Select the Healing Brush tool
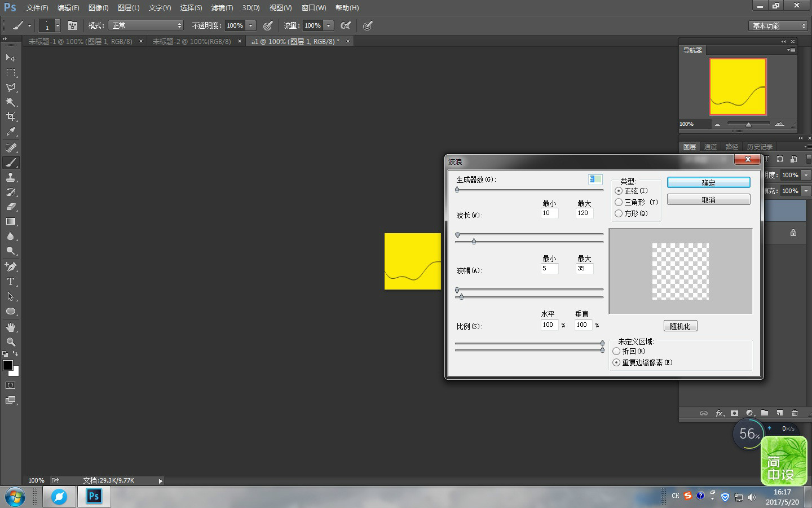The height and width of the screenshot is (508, 812). pos(11,147)
